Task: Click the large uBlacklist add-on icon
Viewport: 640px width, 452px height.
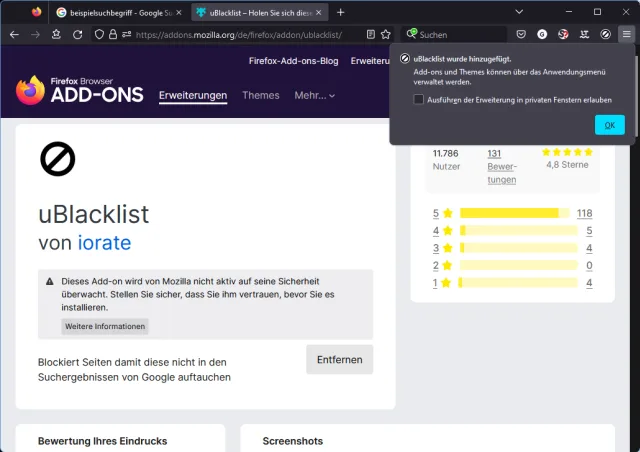Action: point(58,159)
